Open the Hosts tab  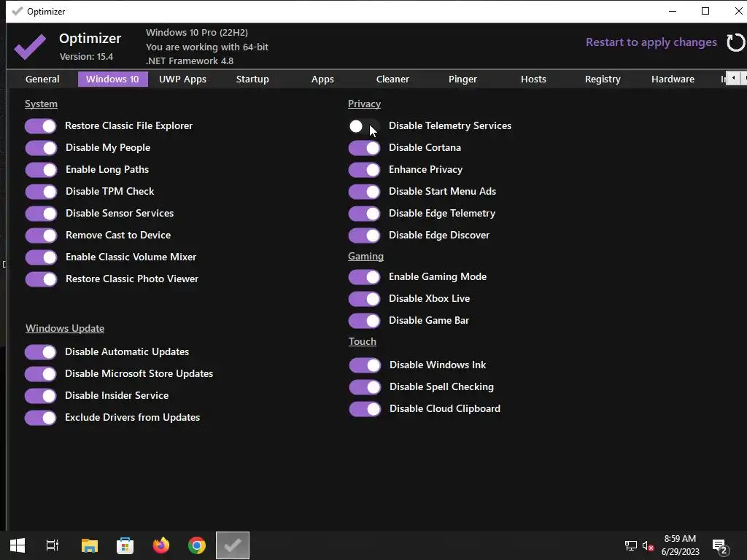coord(533,79)
